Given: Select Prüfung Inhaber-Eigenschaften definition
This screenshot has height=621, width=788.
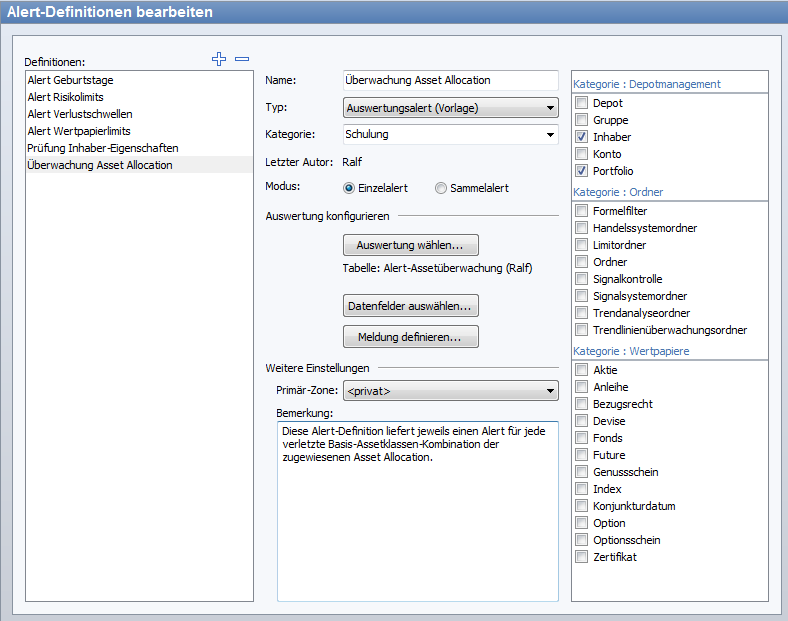Looking at the screenshot, I should pyautogui.click(x=103, y=148).
